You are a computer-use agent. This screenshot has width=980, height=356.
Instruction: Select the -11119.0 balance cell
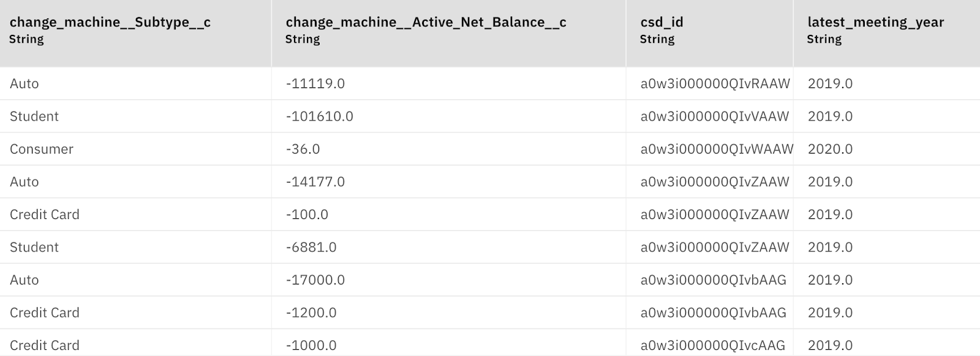[315, 84]
